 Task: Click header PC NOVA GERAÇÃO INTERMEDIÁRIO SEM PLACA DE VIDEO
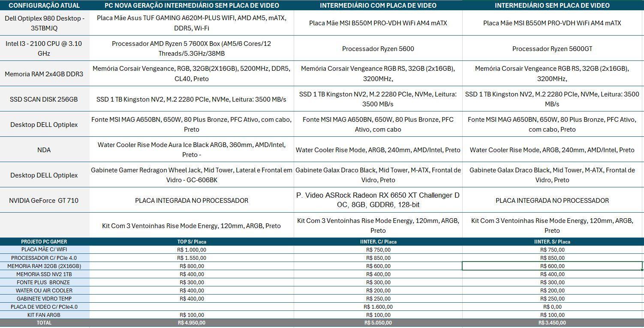click(x=192, y=5)
